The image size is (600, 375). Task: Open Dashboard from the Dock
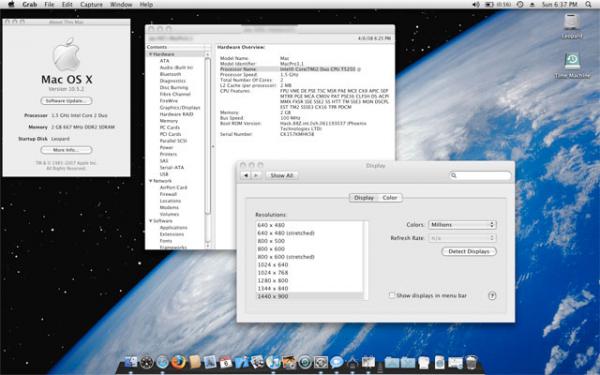146,362
